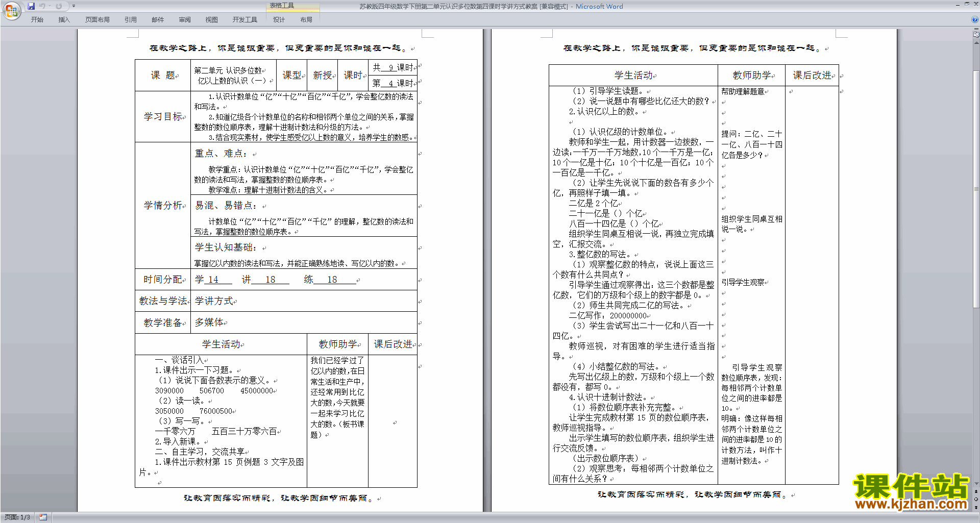This screenshot has width=980, height=523.
Task: Open the table tools 设计 tab
Action: (279, 20)
